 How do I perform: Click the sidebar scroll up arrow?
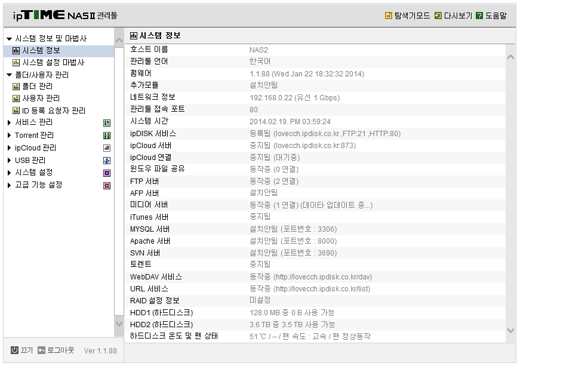tap(119, 41)
